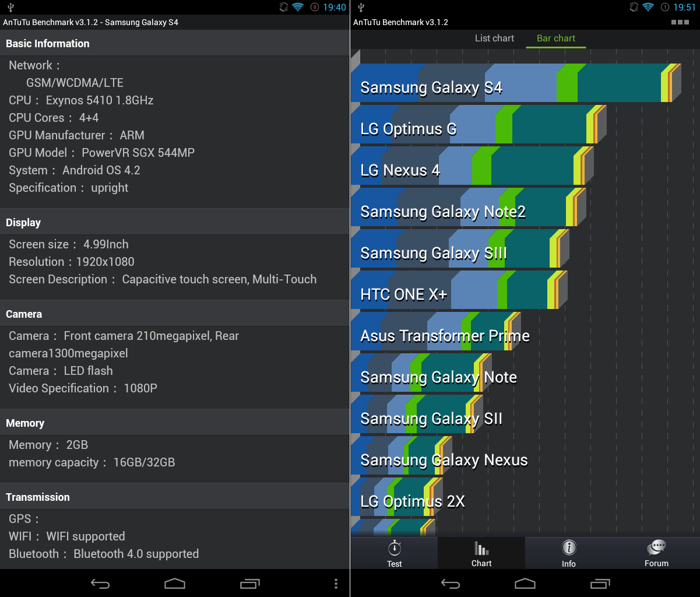
Task: Select the Samsung Galaxy S4 bar
Action: (x=516, y=83)
